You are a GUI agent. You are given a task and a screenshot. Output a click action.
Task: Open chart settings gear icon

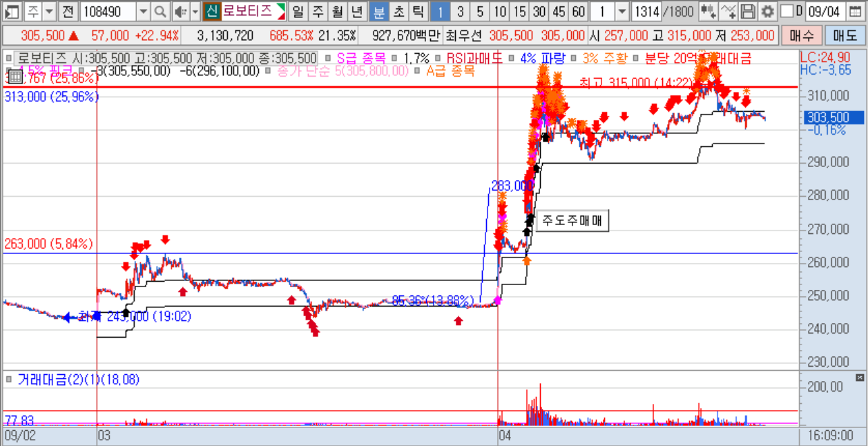click(x=766, y=11)
